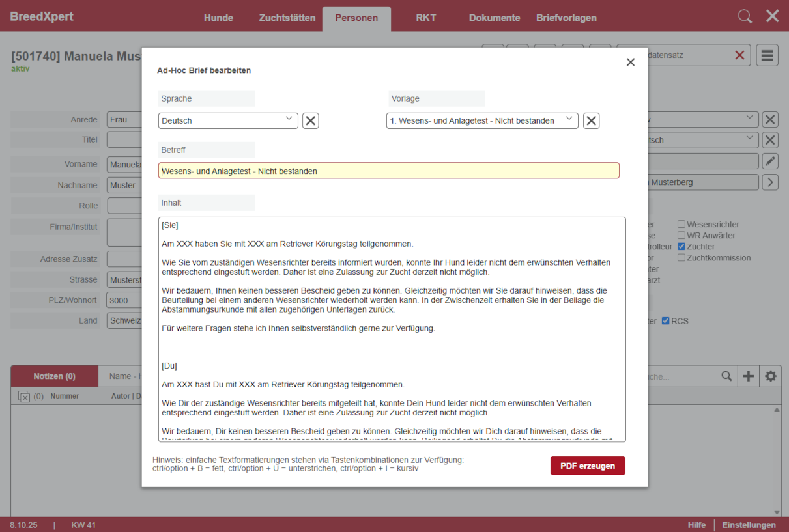Close the Ad-Hoc Brief dialog
Viewport: 789px width, 532px height.
630,63
